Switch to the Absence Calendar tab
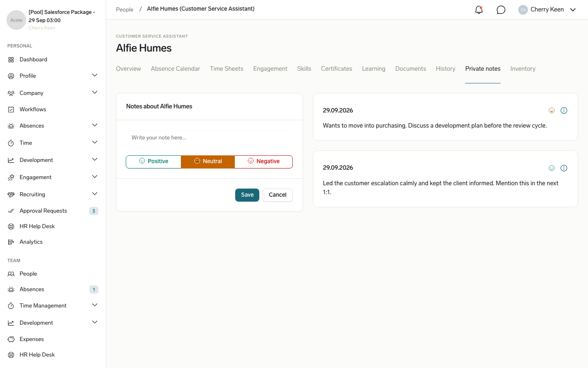Screen dimensions: 588x368 [176, 69]
